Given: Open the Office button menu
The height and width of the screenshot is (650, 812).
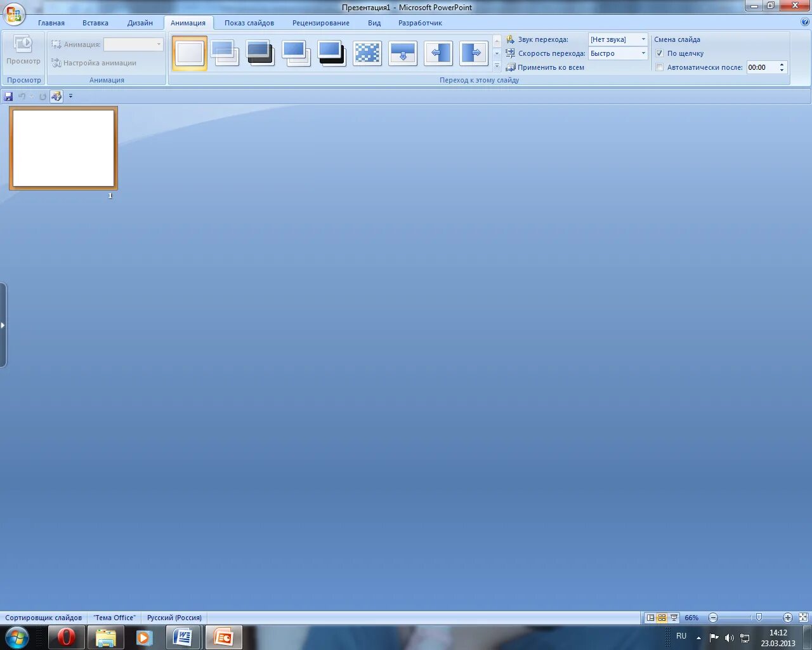Looking at the screenshot, I should pos(14,13).
